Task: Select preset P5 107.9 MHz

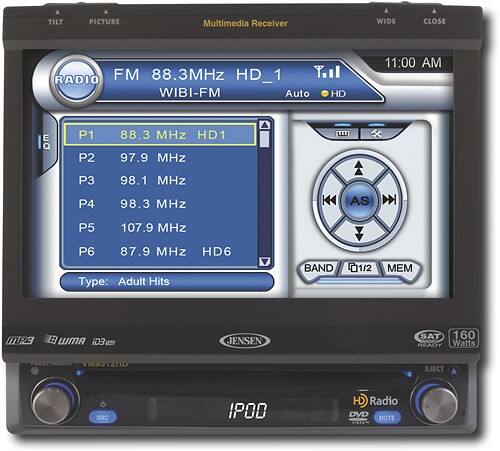Action: coord(160,228)
